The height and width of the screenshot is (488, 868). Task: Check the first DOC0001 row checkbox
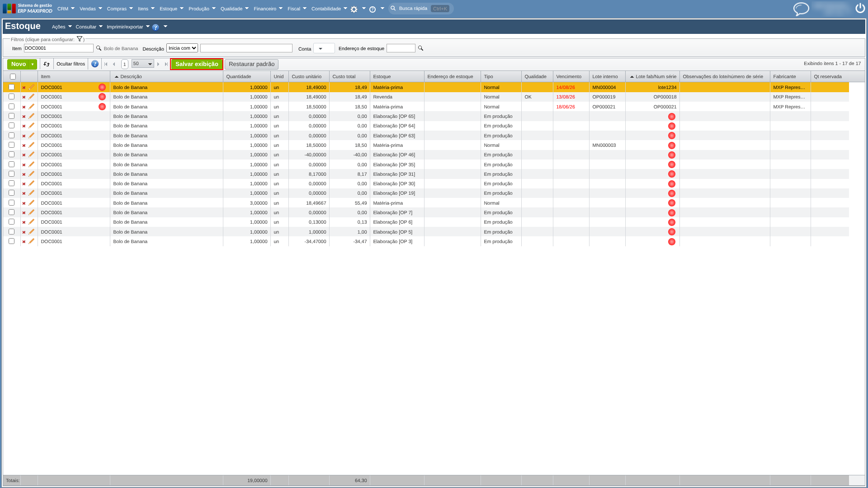tap(12, 87)
